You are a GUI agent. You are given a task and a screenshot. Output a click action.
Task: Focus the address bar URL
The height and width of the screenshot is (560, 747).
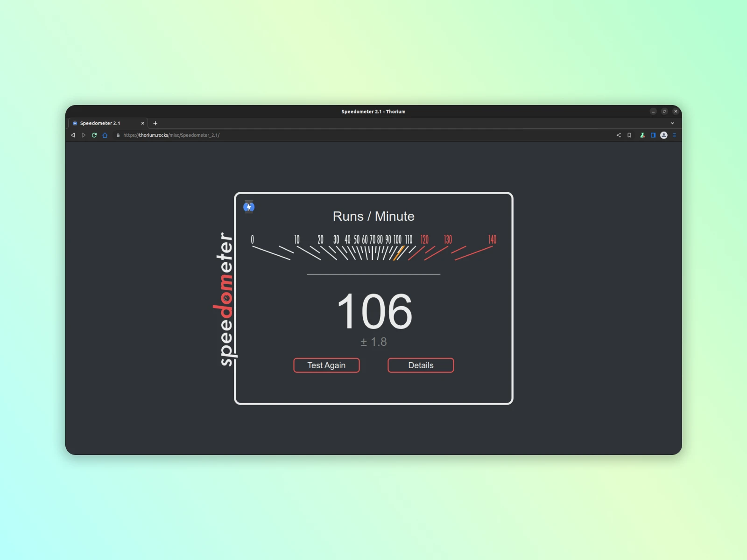171,135
